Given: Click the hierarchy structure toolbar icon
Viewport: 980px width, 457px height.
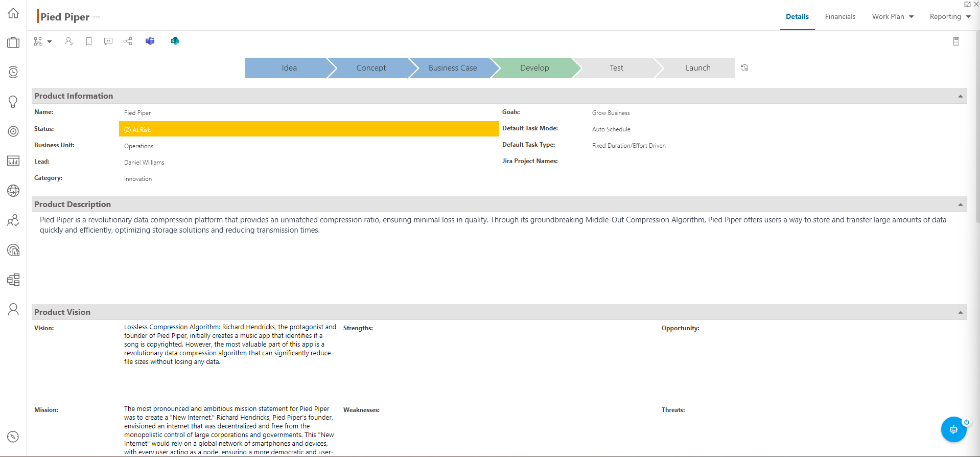Looking at the screenshot, I should tap(38, 41).
